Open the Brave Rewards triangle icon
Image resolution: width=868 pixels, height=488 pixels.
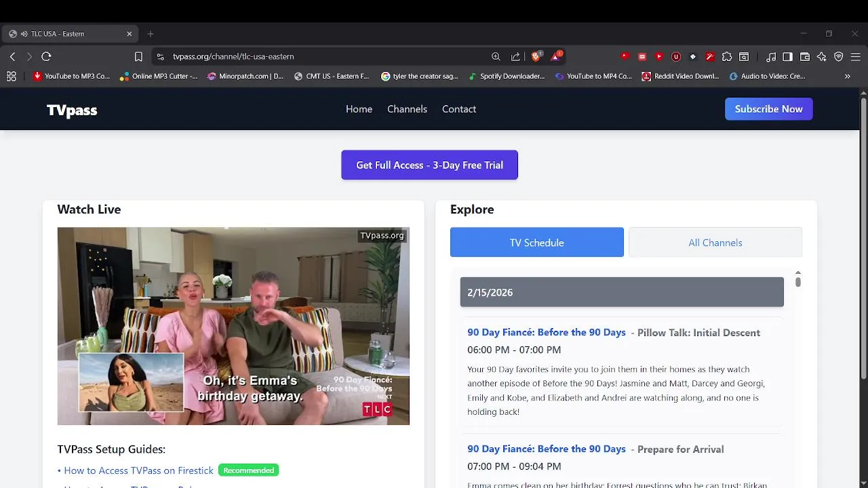(556, 56)
